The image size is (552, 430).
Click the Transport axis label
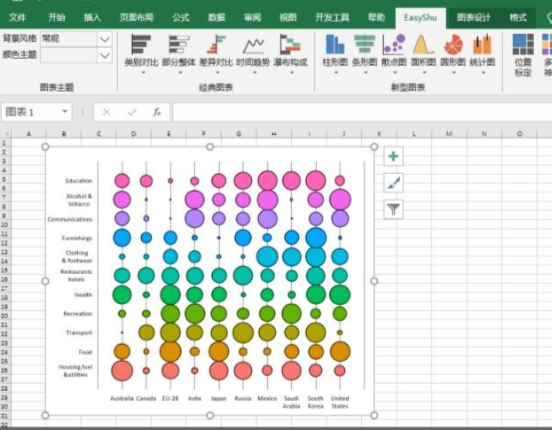79,332
